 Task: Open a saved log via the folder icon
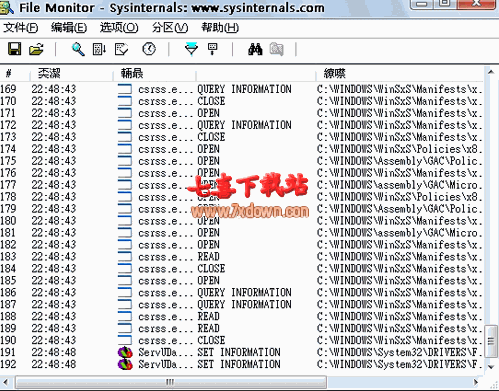tap(36, 49)
